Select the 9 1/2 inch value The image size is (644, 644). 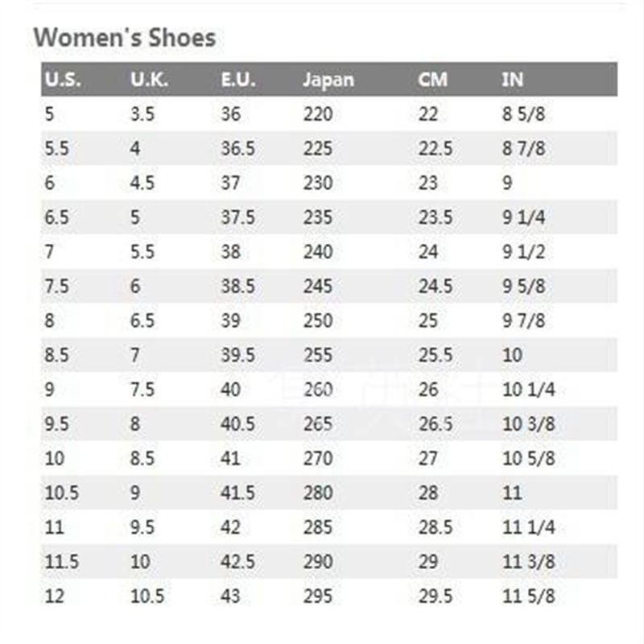tap(524, 252)
